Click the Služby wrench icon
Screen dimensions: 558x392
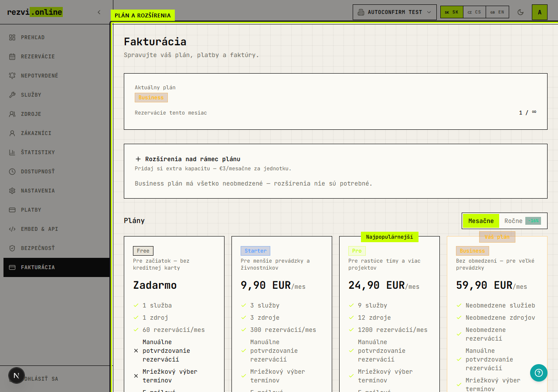[12, 95]
